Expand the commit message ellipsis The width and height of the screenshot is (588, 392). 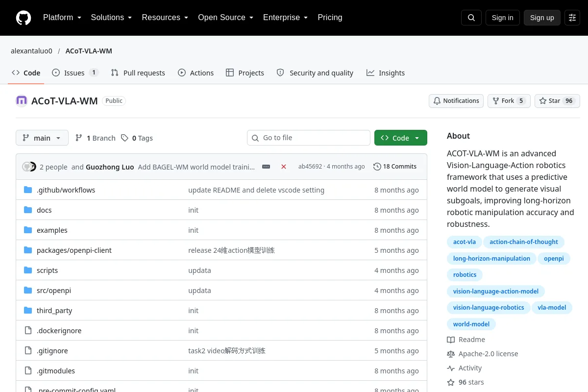266,167
